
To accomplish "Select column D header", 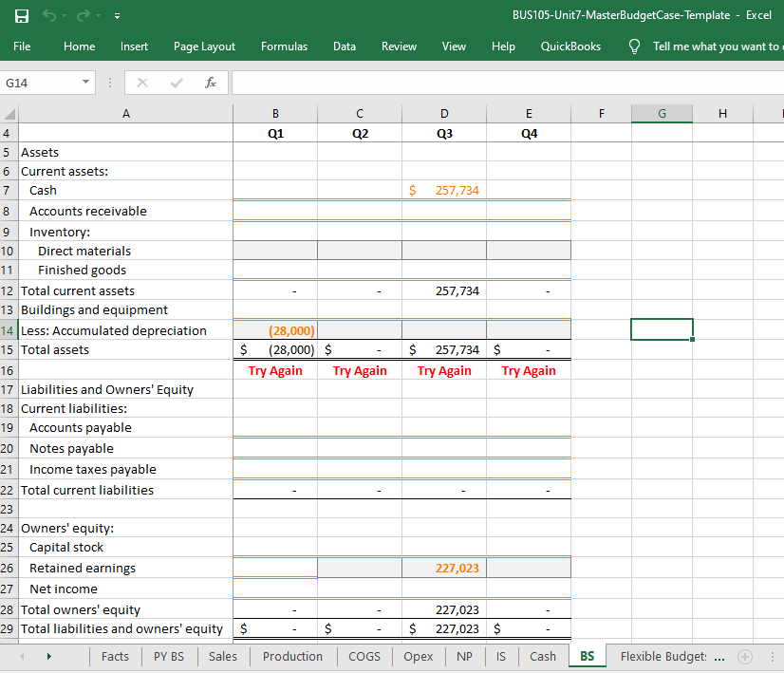I will tap(444, 114).
